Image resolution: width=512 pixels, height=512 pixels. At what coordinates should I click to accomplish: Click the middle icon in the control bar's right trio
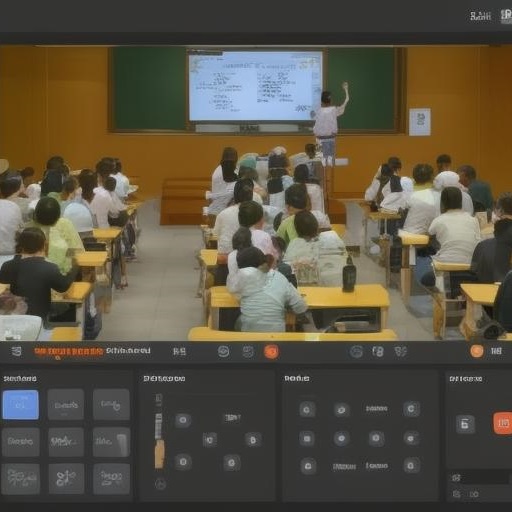coord(378,351)
